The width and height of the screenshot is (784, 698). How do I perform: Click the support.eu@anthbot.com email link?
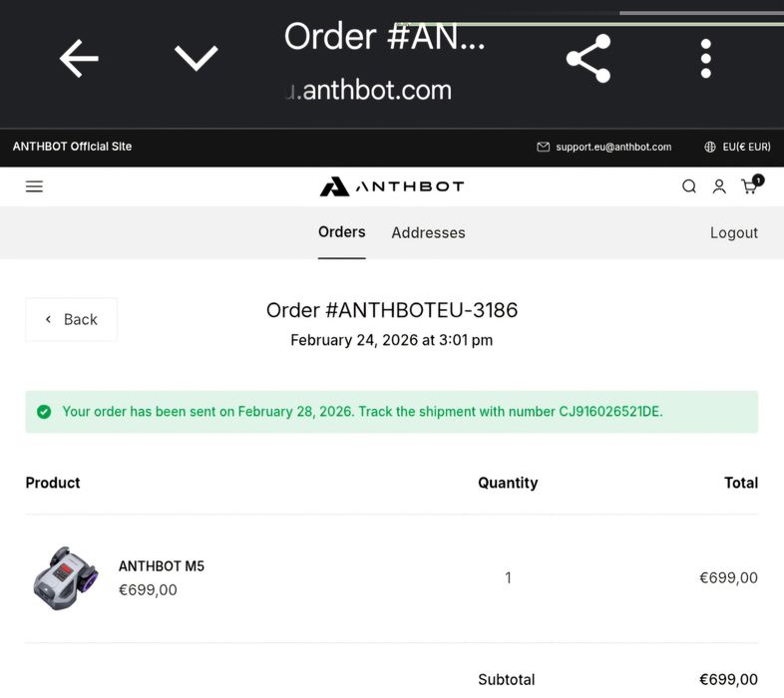click(x=613, y=147)
